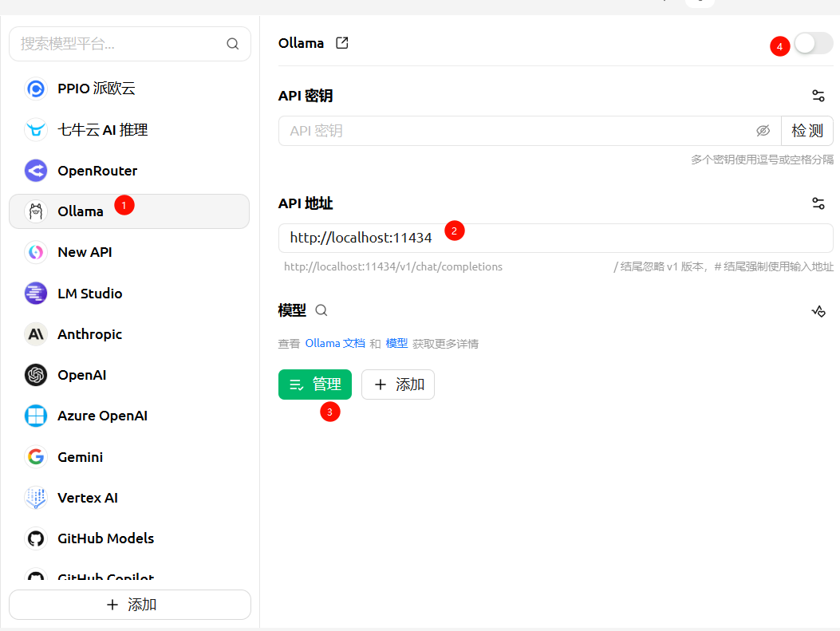Image resolution: width=840 pixels, height=631 pixels.
Task: Click the New API logo icon
Action: pos(36,252)
